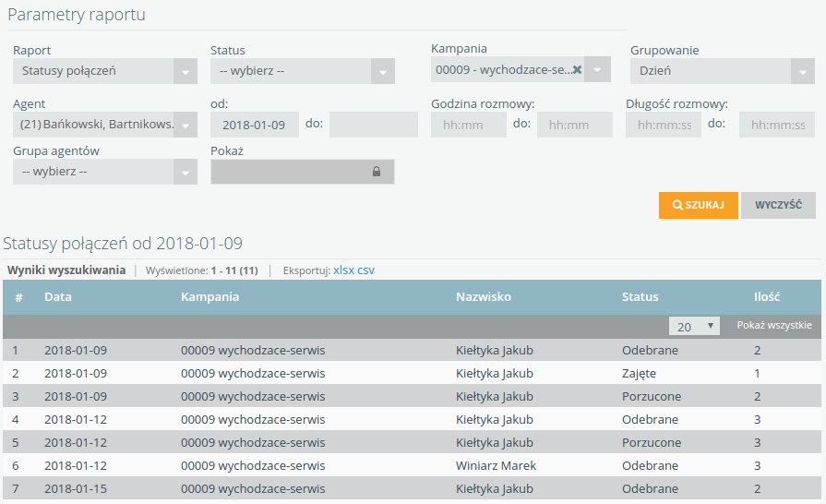Click 'Odebrane' status in row 1
This screenshot has height=504, width=826.
650,350
